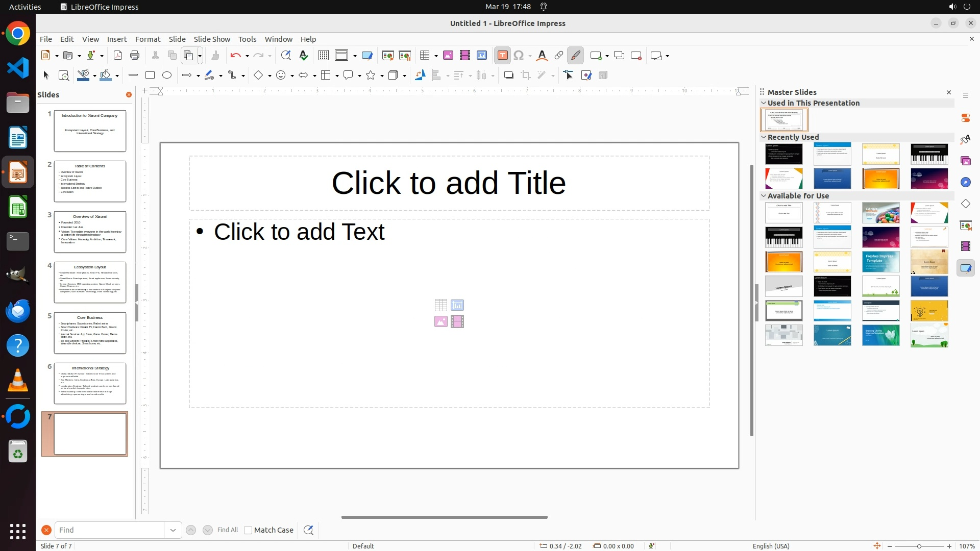Collapse the Available for Use section
Screen dimensions: 980x551
point(764,196)
